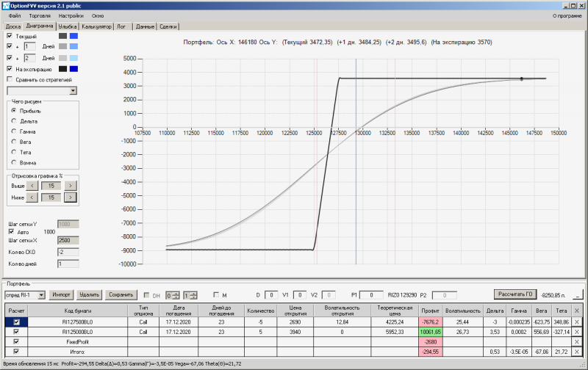
Task: Click the P1 value input field
Action: pyautogui.click(x=371, y=295)
